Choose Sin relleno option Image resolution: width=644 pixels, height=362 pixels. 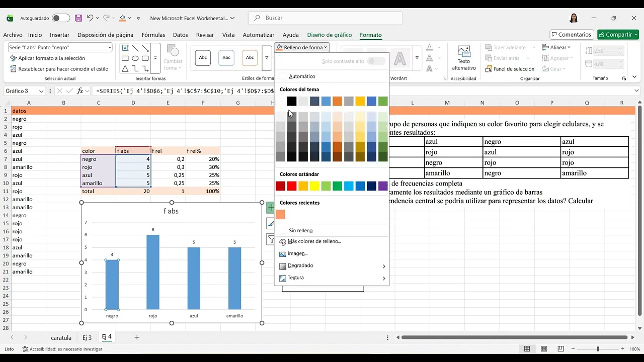(x=301, y=230)
